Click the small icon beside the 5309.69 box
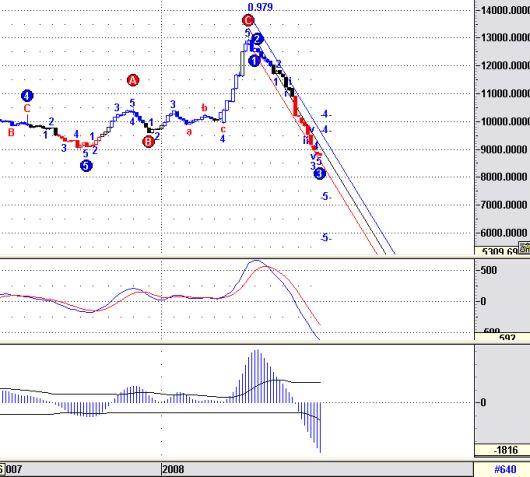Screen dimensions: 530x477 click(525, 248)
